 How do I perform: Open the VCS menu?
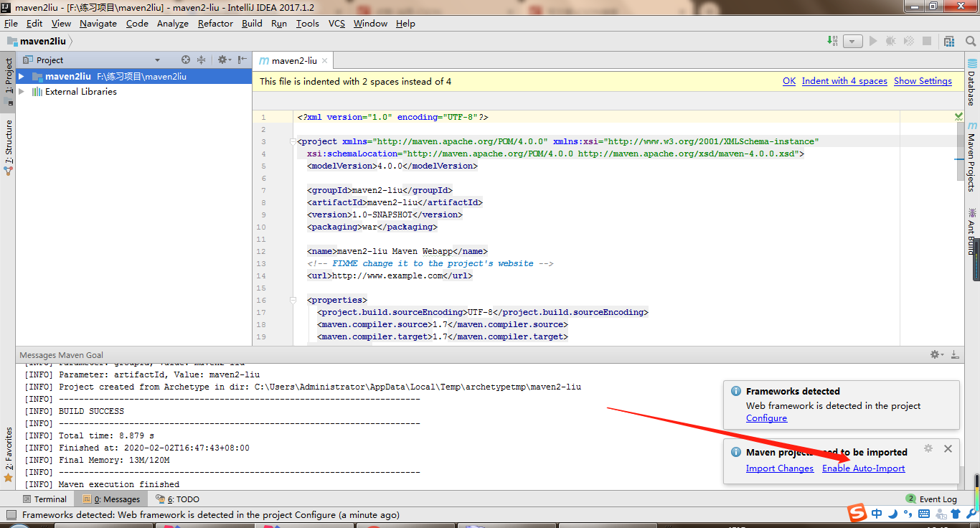click(336, 23)
